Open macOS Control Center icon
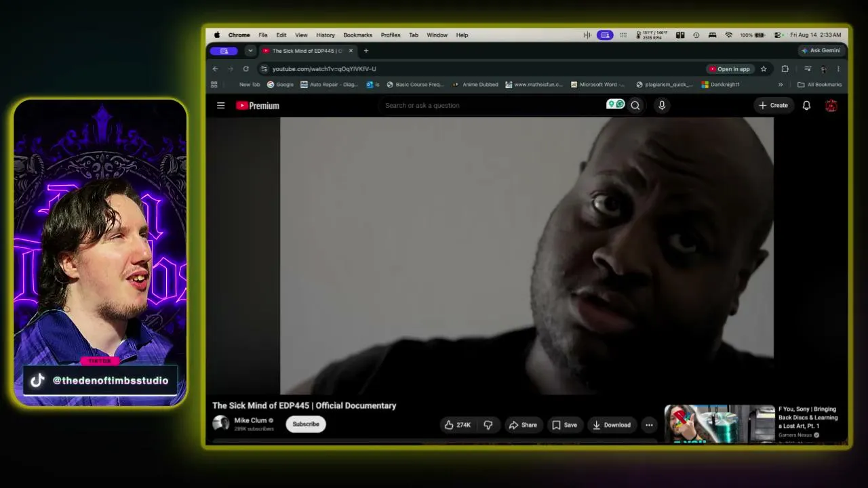Viewport: 868px width, 488px height. 777,35
